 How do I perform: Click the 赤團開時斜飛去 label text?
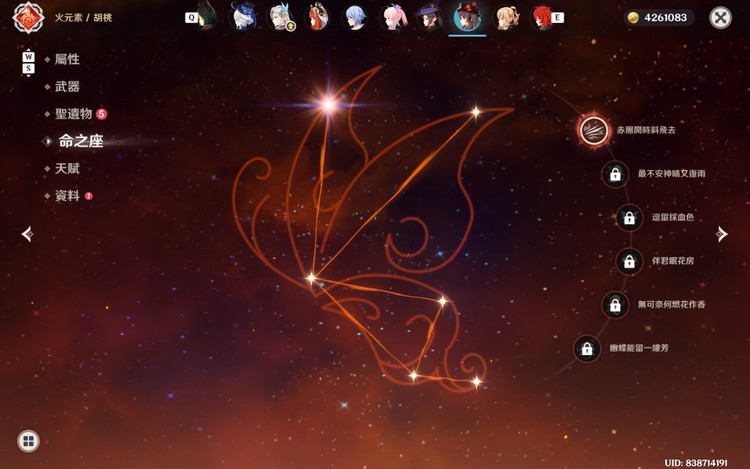(646, 130)
